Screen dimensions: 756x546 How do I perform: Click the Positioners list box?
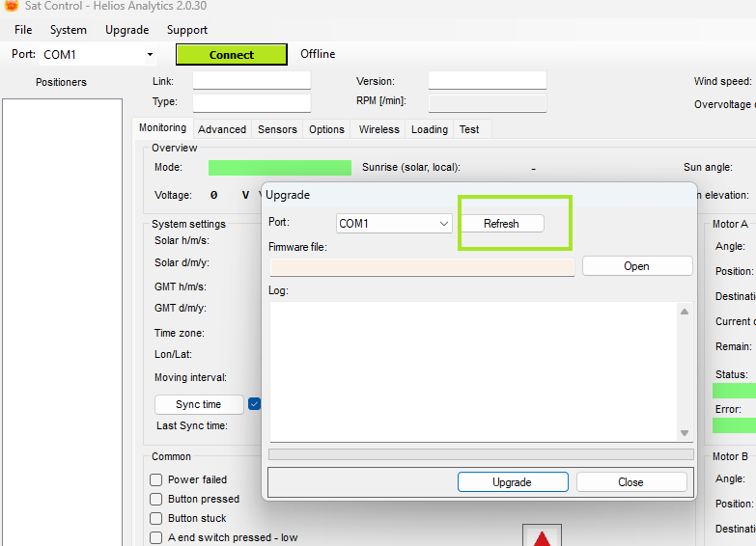[x=62, y=322]
